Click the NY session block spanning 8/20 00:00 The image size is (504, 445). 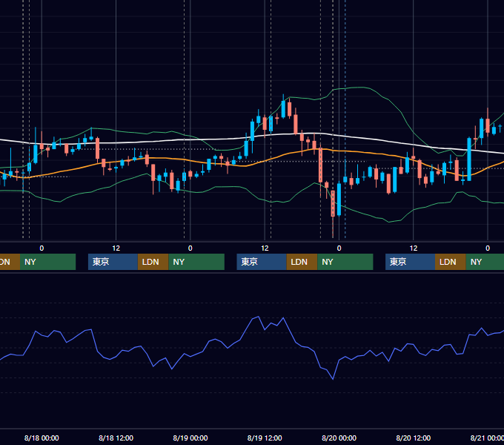345,262
